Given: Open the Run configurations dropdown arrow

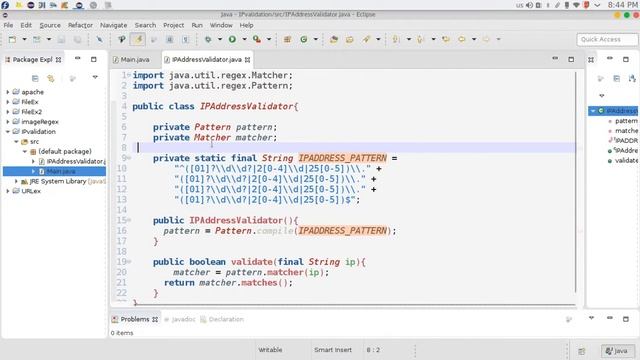Looking at the screenshot, I should coord(244,39).
